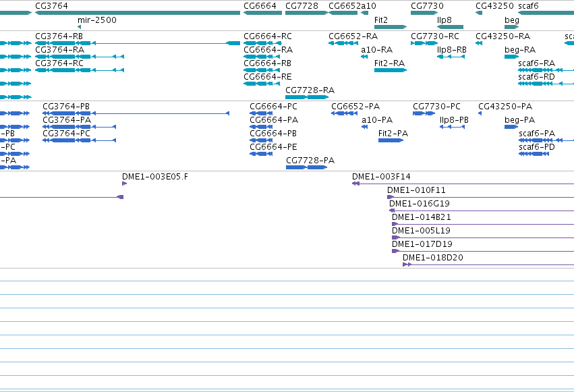Select protein CG6652-PA
The height and width of the screenshot is (392, 574).
[344, 113]
